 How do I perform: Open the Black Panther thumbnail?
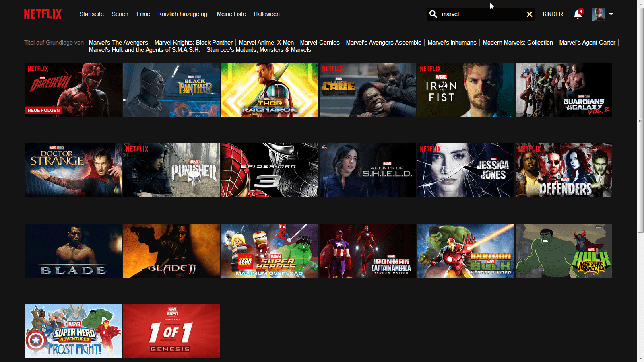click(x=171, y=90)
